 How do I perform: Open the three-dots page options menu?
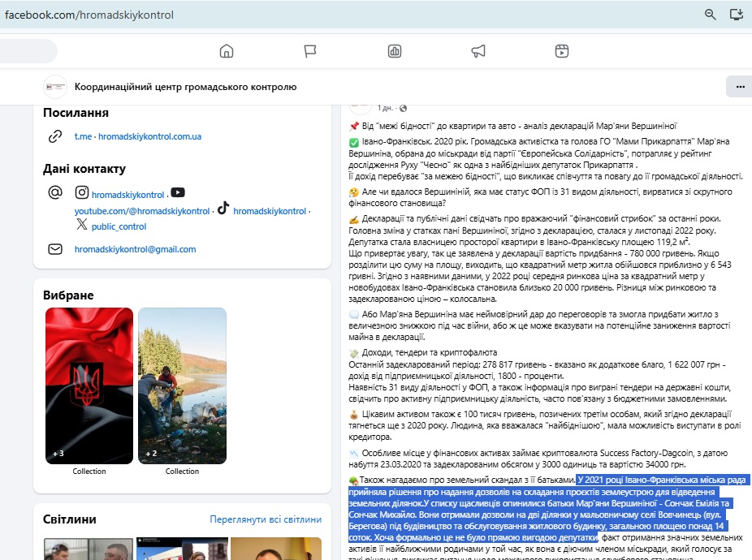pos(739,86)
